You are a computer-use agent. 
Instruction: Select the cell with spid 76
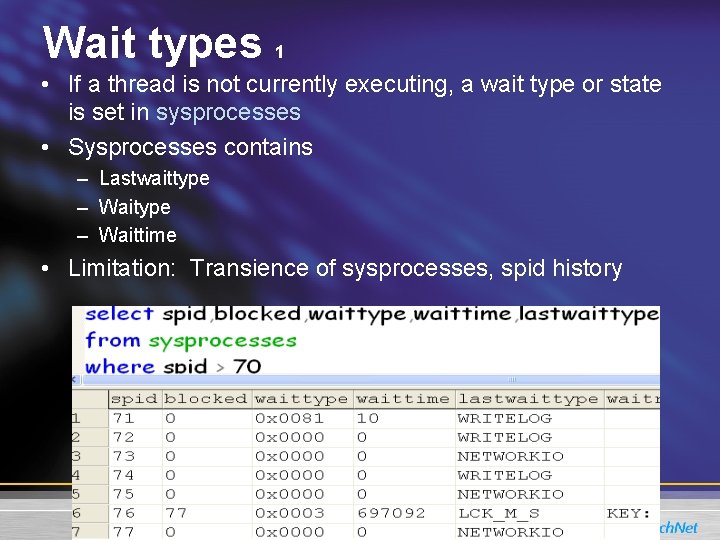pyautogui.click(x=135, y=513)
